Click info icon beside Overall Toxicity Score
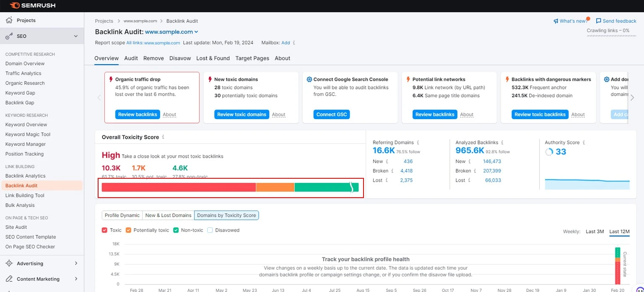 163,137
